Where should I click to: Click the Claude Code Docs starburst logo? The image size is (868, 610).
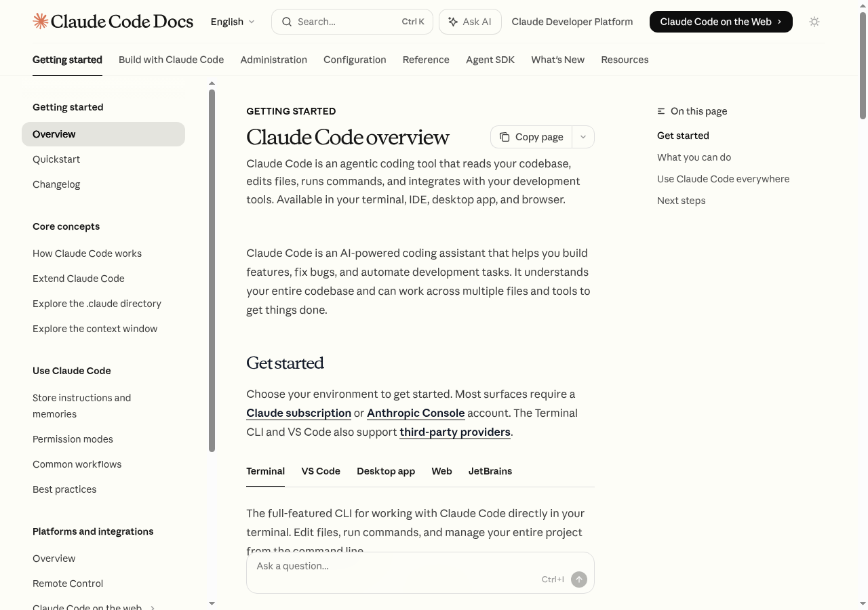(41, 22)
